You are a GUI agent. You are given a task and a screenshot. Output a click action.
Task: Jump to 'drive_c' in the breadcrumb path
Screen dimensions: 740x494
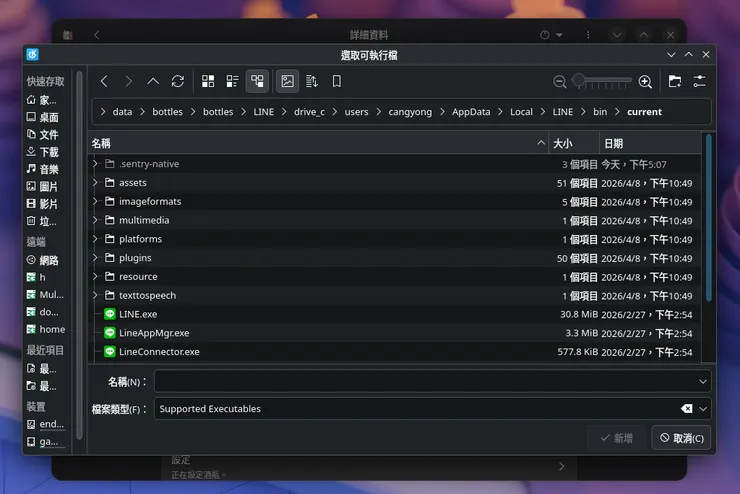(309, 112)
